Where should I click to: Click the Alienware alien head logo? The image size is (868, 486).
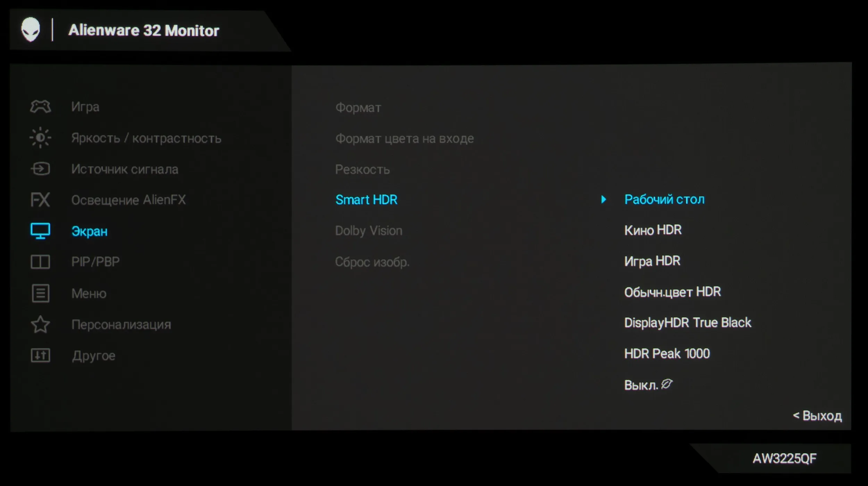pyautogui.click(x=31, y=30)
